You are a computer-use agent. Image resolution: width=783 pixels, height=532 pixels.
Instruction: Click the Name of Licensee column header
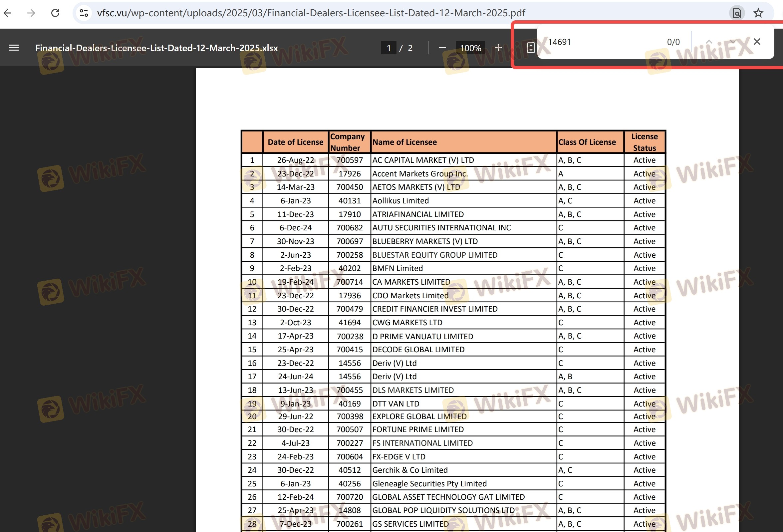click(404, 142)
